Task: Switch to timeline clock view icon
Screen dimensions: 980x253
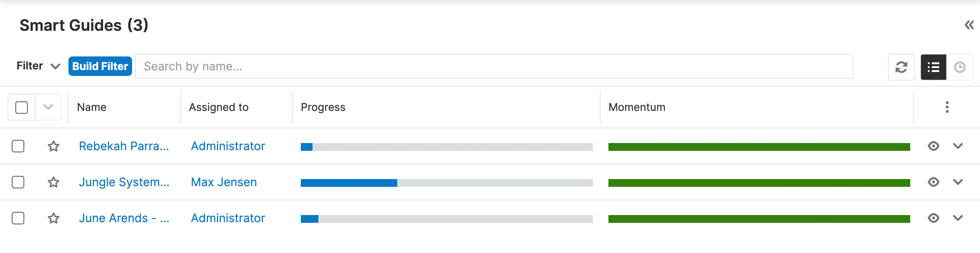Action: [960, 67]
